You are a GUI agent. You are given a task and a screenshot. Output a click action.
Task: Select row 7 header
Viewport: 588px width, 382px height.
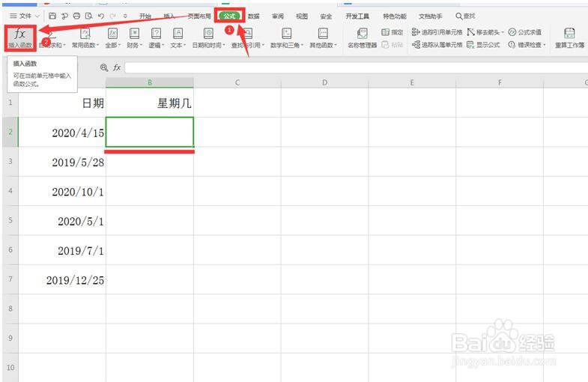tap(10, 279)
